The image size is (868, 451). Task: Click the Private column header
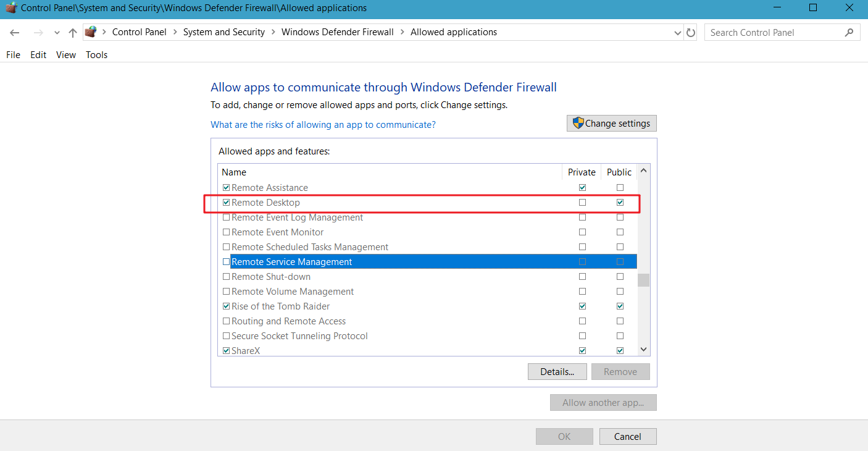582,172
